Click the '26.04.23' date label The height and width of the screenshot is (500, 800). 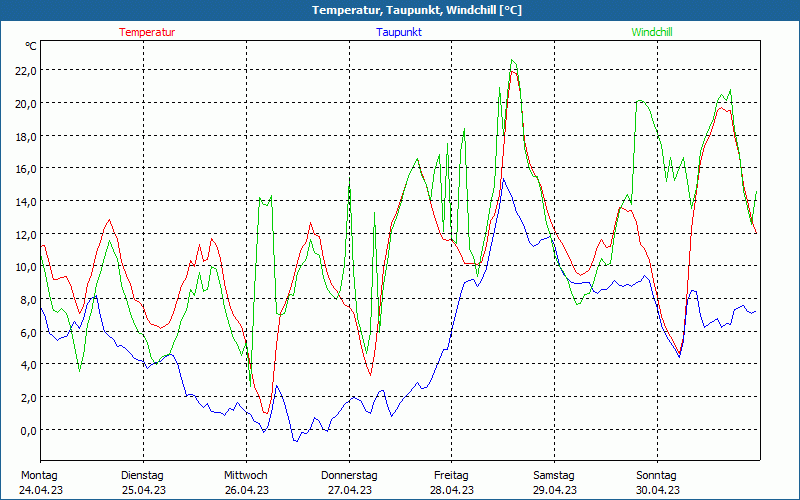(246, 490)
